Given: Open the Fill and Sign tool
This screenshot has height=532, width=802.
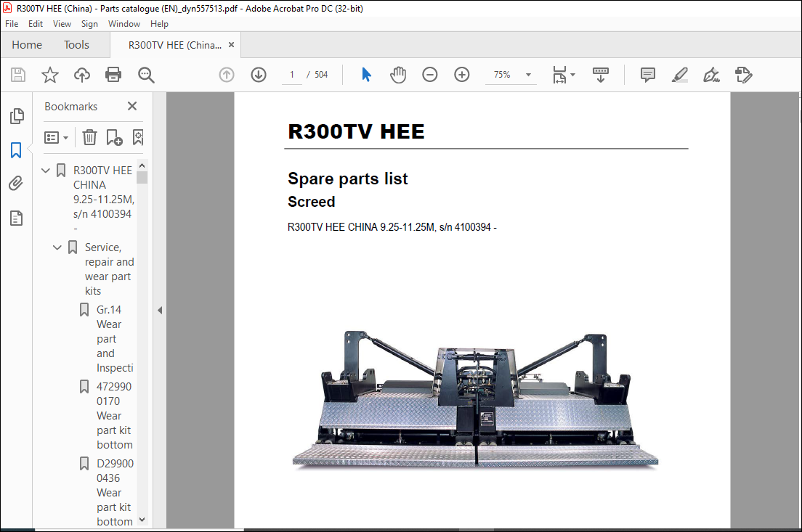Looking at the screenshot, I should point(711,75).
